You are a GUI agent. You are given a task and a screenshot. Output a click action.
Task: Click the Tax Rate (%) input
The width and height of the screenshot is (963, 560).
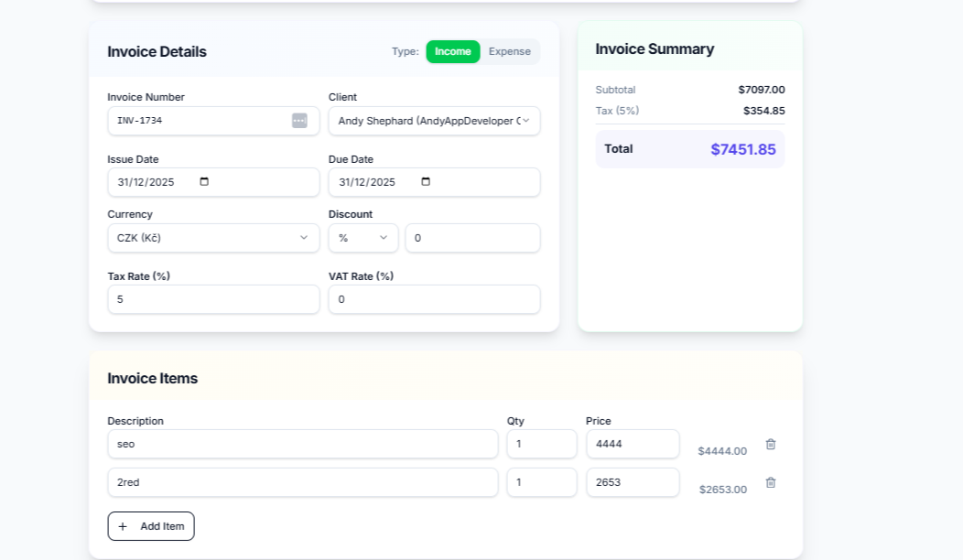pyautogui.click(x=213, y=299)
